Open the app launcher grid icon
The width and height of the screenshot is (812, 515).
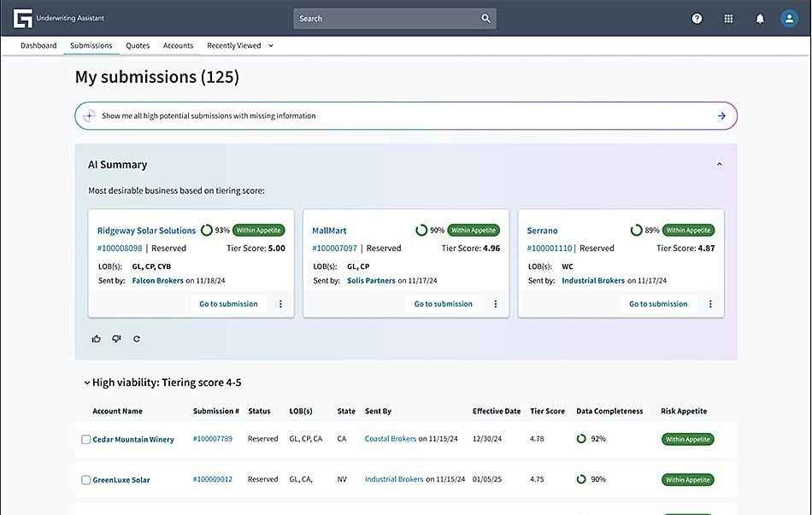[x=728, y=19]
